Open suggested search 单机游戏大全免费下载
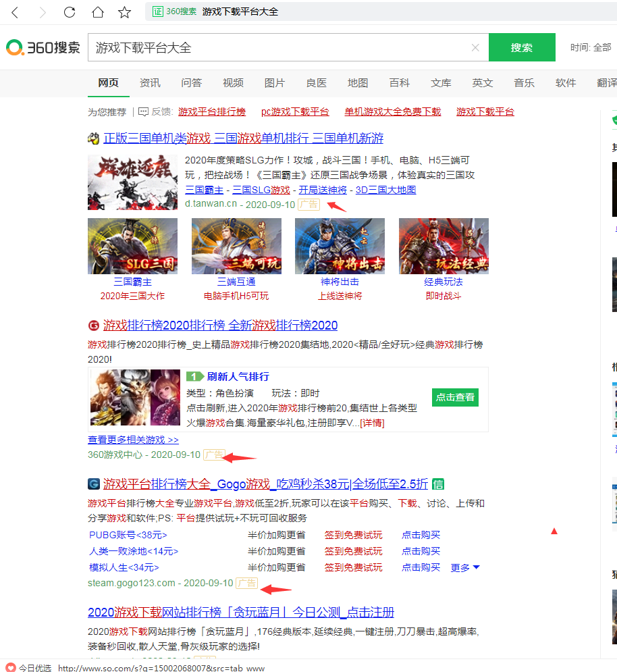The width and height of the screenshot is (617, 672). coord(393,112)
